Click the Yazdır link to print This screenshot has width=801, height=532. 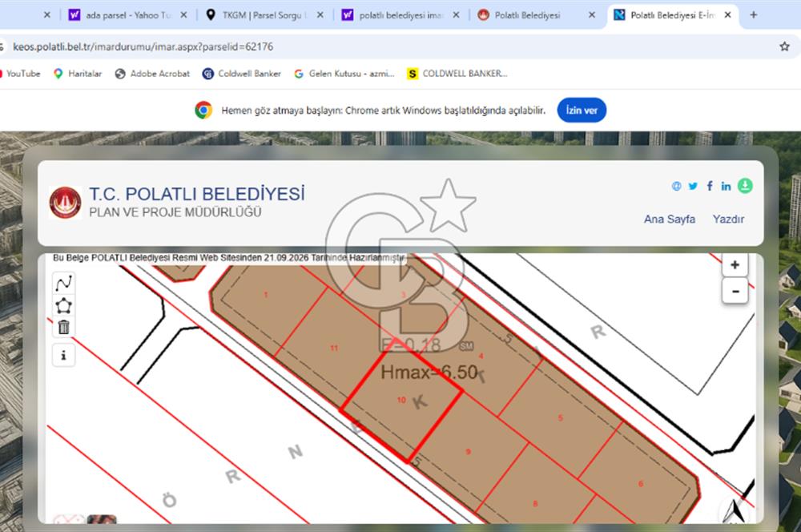(x=728, y=219)
